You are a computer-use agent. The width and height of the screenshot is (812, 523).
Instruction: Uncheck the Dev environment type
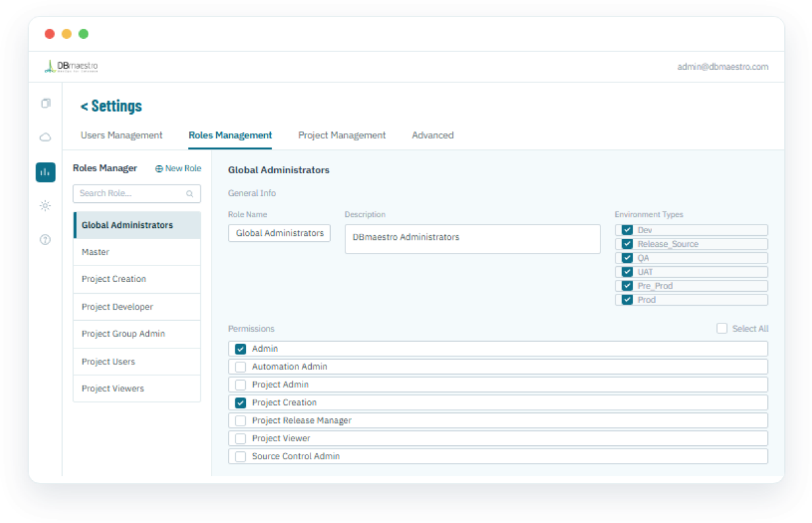click(x=627, y=230)
